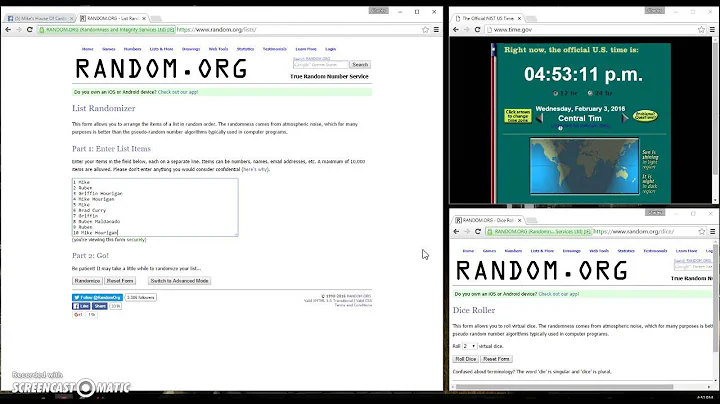Switch to Advanced Mode

pyautogui.click(x=179, y=281)
